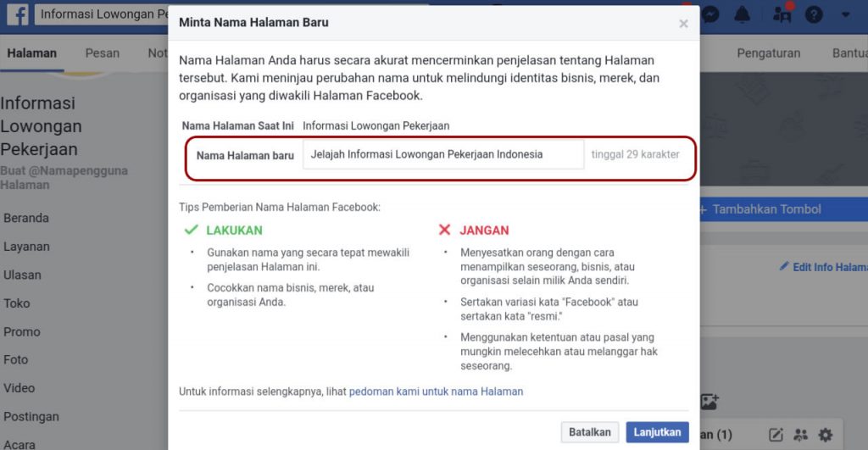This screenshot has height=450, width=868.
Task: Open the gear settings icon in chat bar
Action: coord(826,435)
